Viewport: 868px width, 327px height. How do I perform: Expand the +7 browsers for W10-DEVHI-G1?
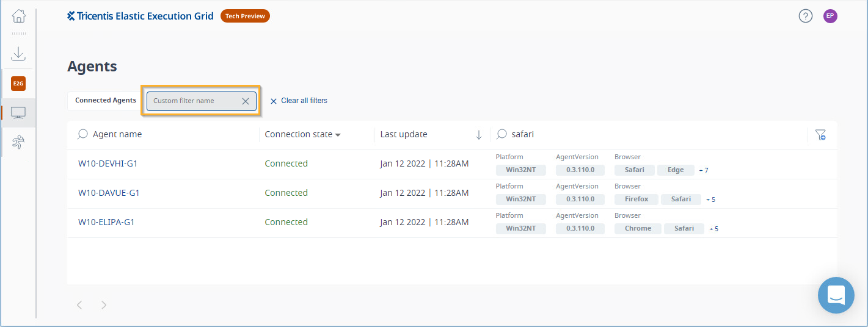coord(704,170)
